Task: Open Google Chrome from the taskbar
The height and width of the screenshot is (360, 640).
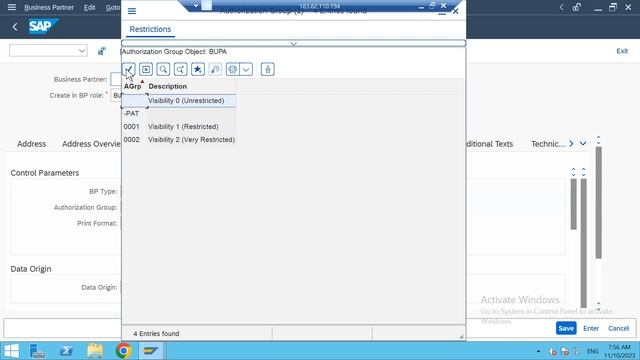Action: tap(124, 351)
